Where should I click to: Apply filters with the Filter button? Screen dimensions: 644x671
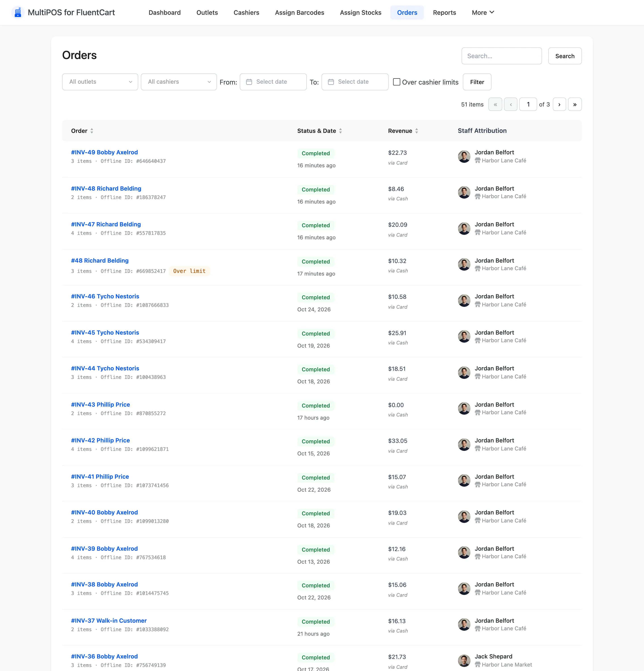coord(477,82)
